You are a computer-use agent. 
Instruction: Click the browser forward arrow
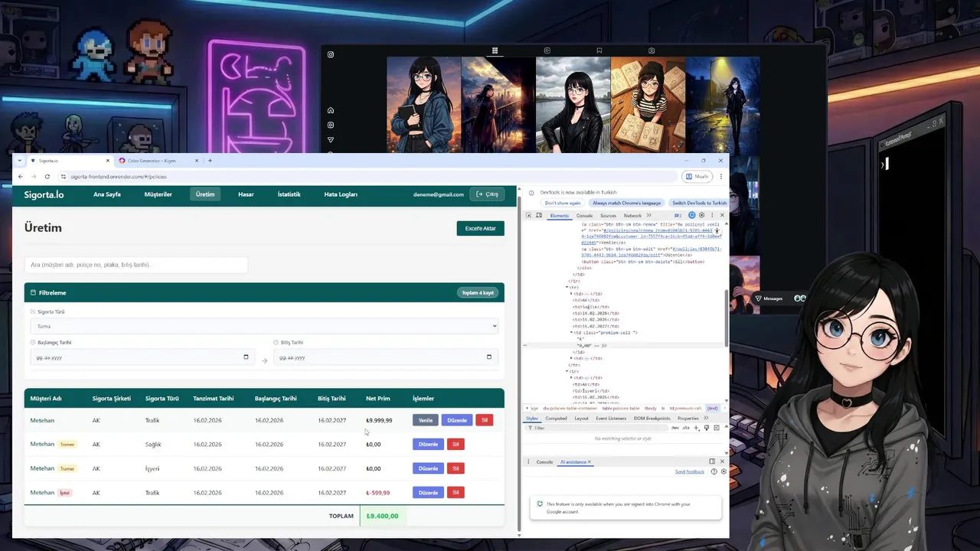pos(34,176)
